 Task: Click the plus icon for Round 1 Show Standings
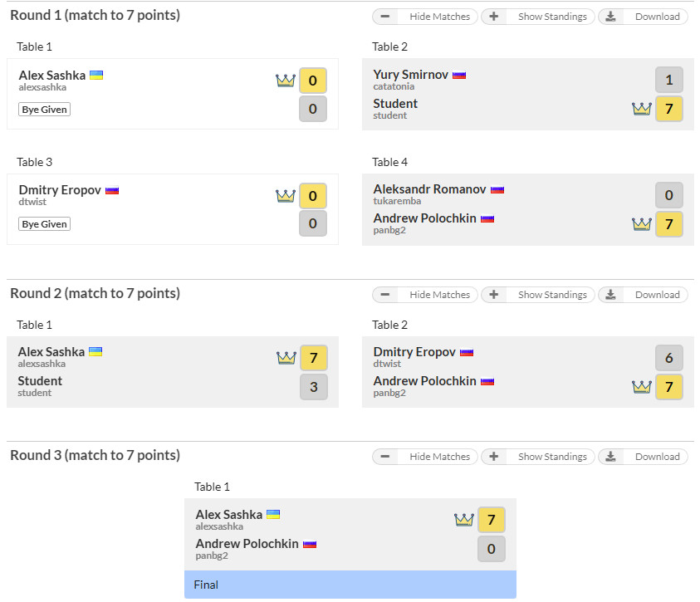[x=494, y=17]
